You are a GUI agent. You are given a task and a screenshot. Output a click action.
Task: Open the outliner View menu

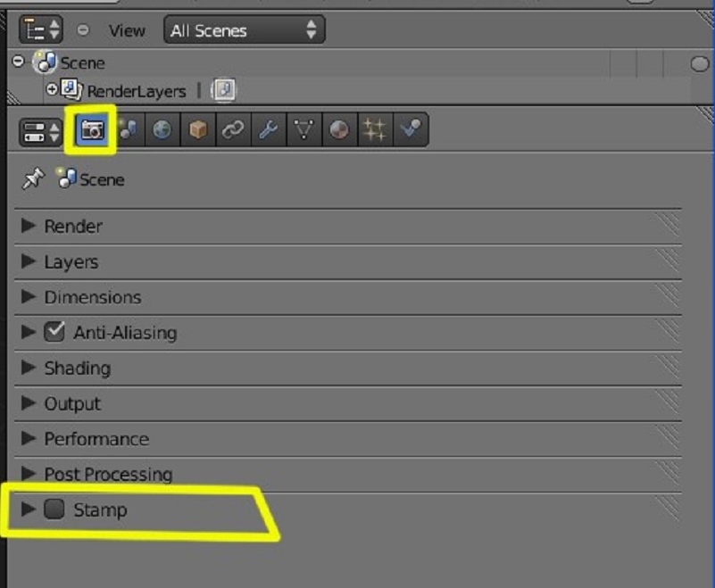point(127,30)
